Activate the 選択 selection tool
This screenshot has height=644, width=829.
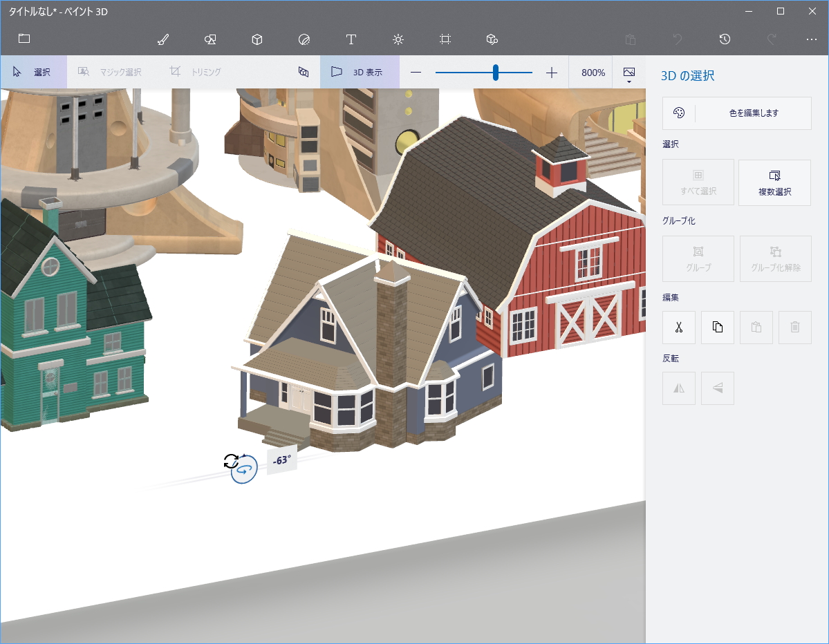click(x=33, y=72)
